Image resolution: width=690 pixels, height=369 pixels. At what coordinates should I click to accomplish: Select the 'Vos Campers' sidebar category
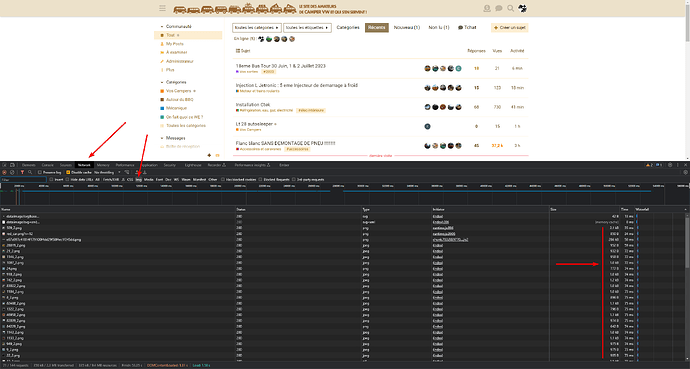click(x=178, y=91)
